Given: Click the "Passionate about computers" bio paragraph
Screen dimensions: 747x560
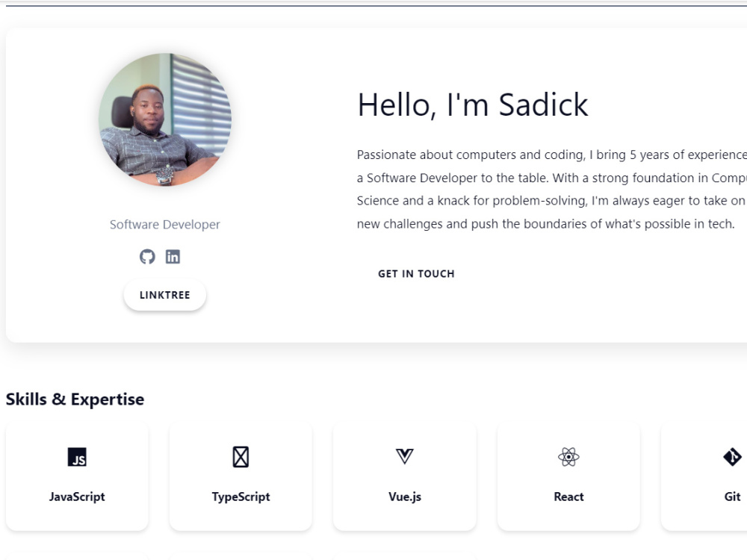Looking at the screenshot, I should [x=552, y=189].
